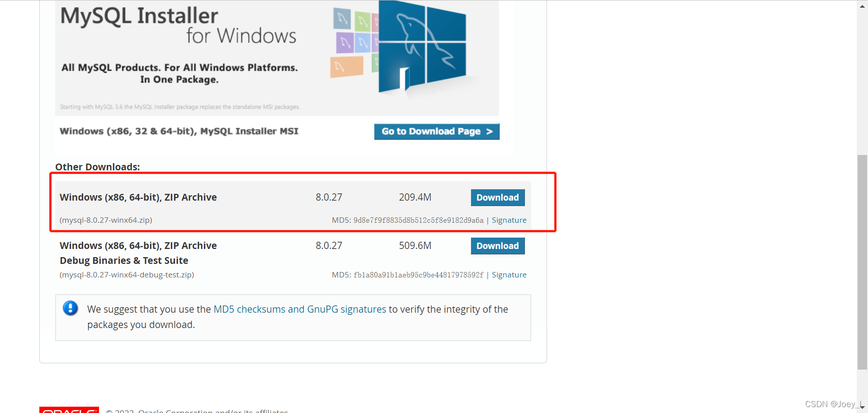Select the MD5 hash 9d8e7f9f8835d8b512c5f8e9182d9a6a

pos(419,220)
